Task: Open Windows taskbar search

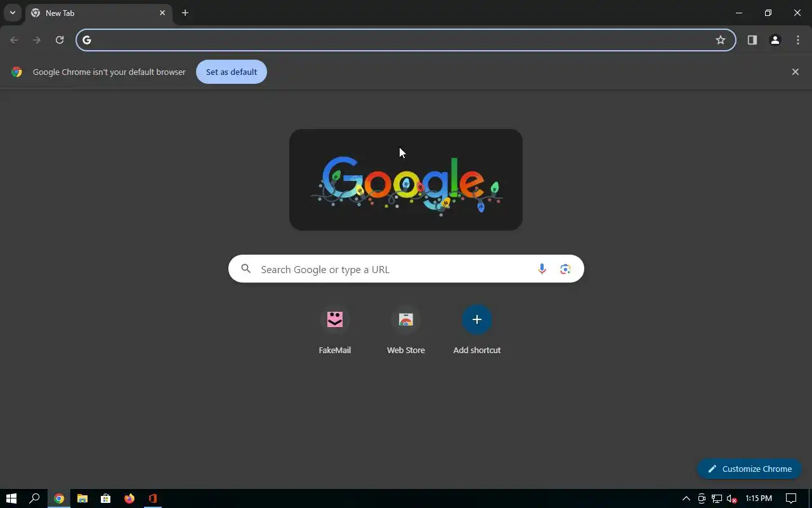Action: pyautogui.click(x=35, y=498)
